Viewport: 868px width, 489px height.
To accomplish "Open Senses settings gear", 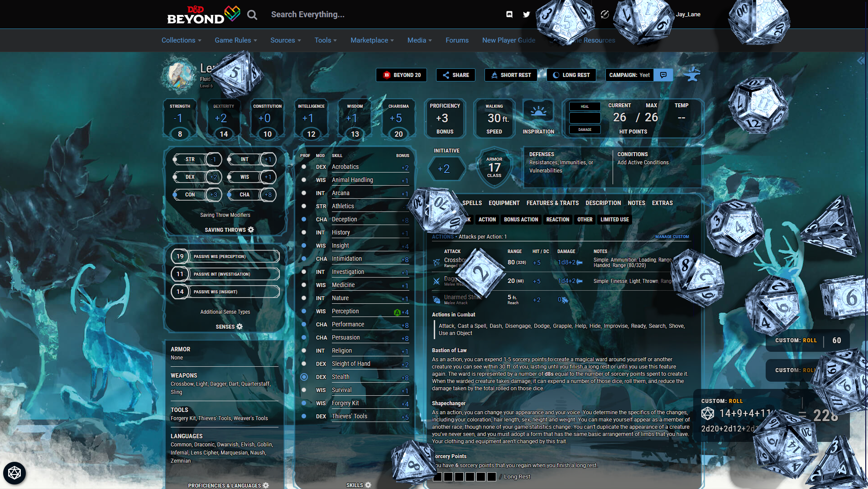I will point(240,326).
